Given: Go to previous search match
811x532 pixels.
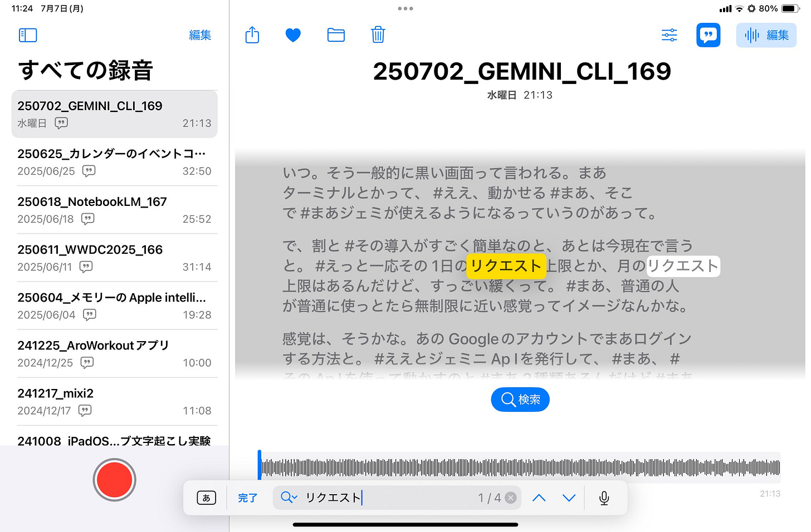Looking at the screenshot, I should 539,498.
